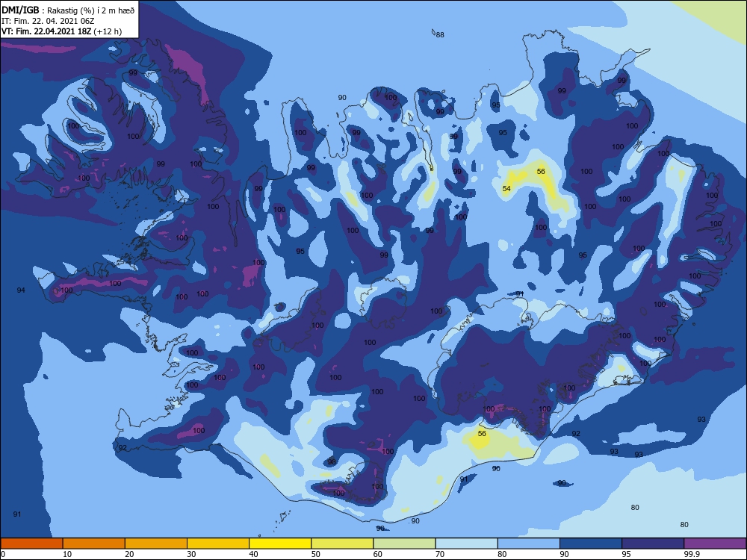This screenshot has height=560, width=747.
Task: Click the '40' legend tick label
Action: pyautogui.click(x=253, y=554)
